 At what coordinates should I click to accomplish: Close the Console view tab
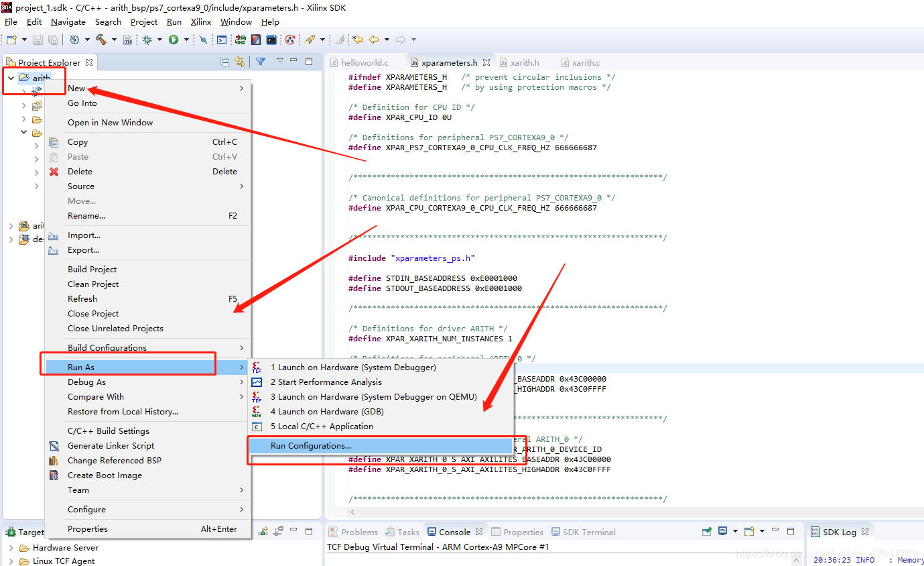coord(479,532)
